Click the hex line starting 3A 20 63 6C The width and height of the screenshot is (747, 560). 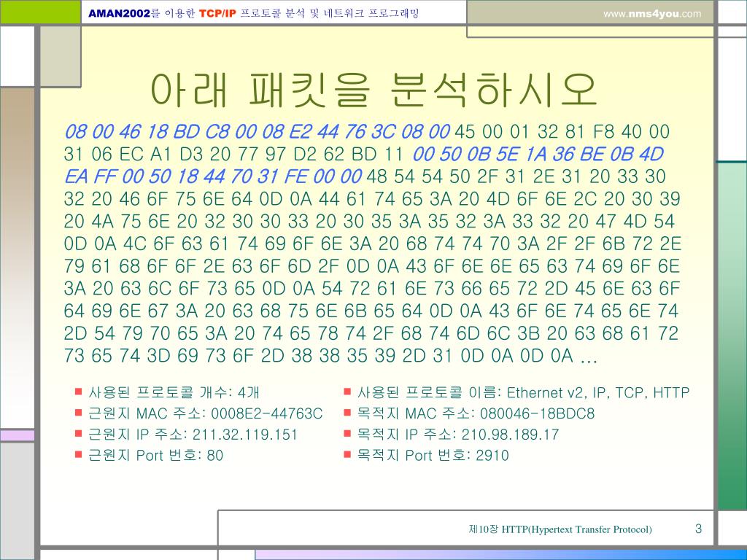pos(372,289)
